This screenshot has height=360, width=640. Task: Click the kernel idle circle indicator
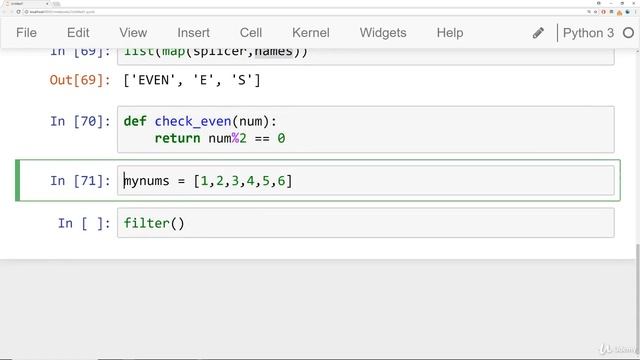629,33
